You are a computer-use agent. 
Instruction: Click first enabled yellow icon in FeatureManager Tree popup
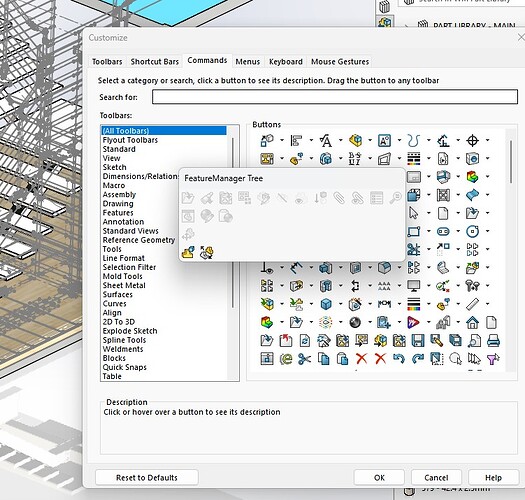(x=188, y=253)
